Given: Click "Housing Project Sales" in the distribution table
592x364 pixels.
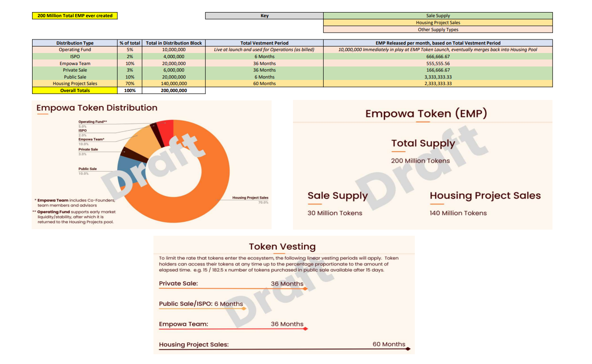Looking at the screenshot, I should pos(75,84).
